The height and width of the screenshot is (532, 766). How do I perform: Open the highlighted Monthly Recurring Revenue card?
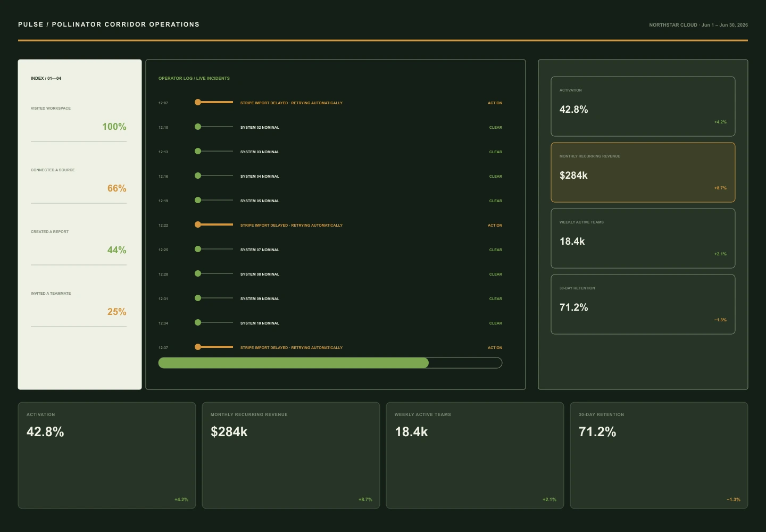point(643,172)
